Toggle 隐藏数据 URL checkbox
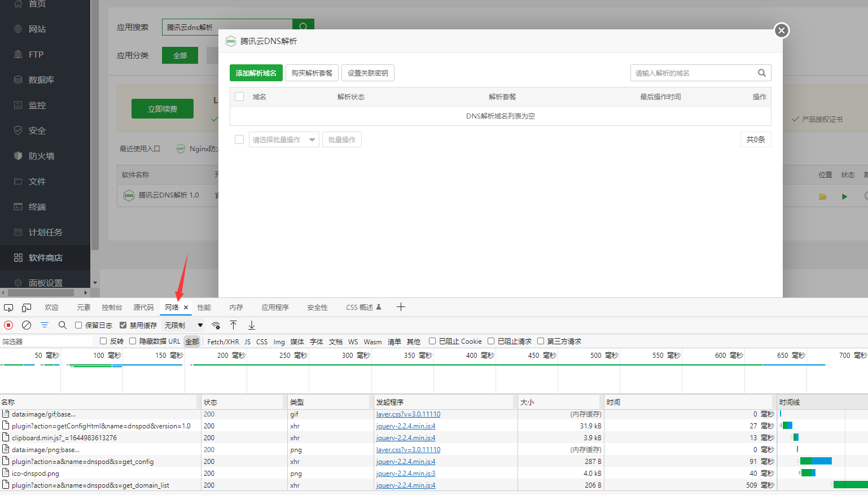868x495 pixels. (x=133, y=341)
